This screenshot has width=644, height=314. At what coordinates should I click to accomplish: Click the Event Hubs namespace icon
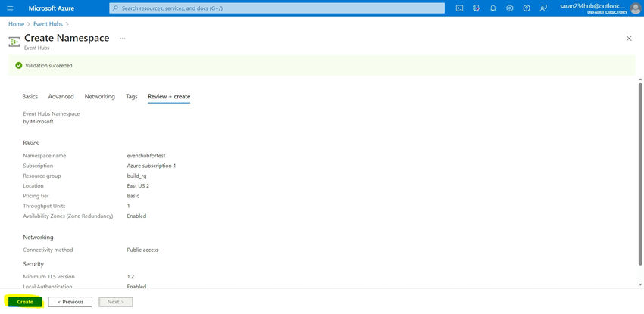coord(14,42)
